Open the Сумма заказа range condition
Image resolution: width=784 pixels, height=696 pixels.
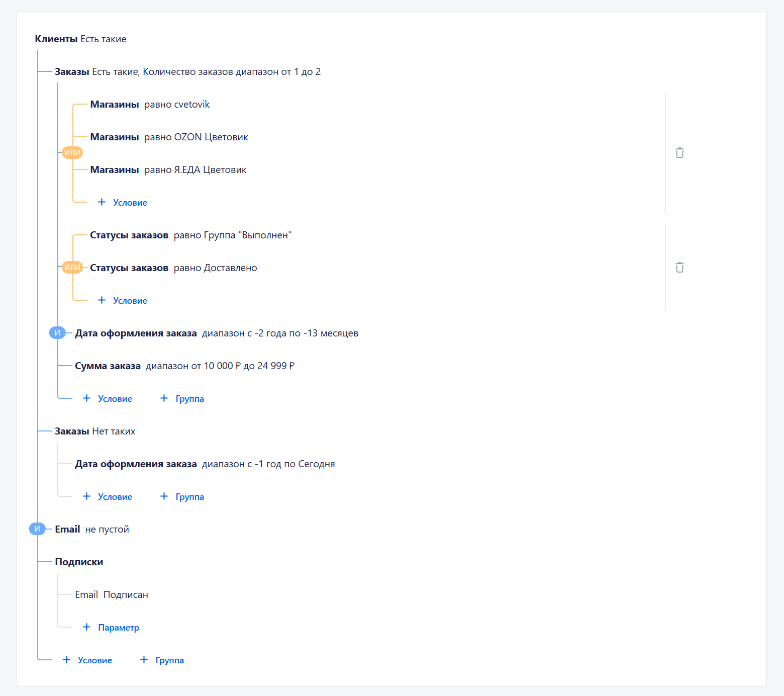pyautogui.click(x=184, y=366)
